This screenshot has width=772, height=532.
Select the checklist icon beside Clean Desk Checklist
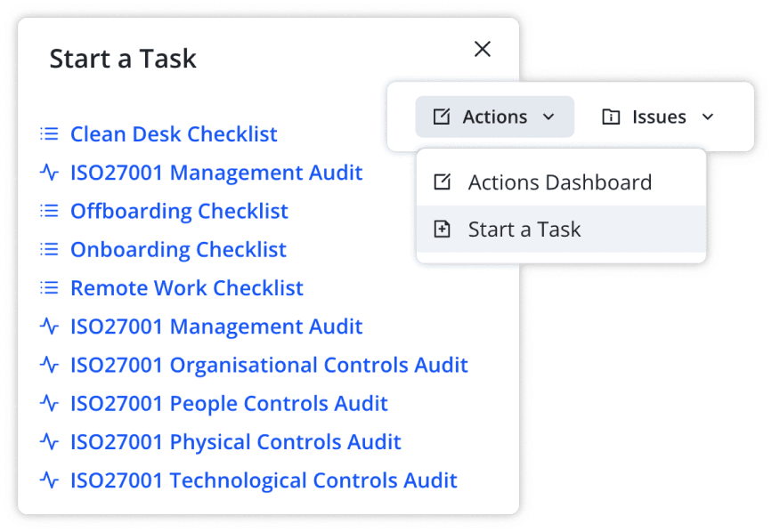(x=49, y=133)
